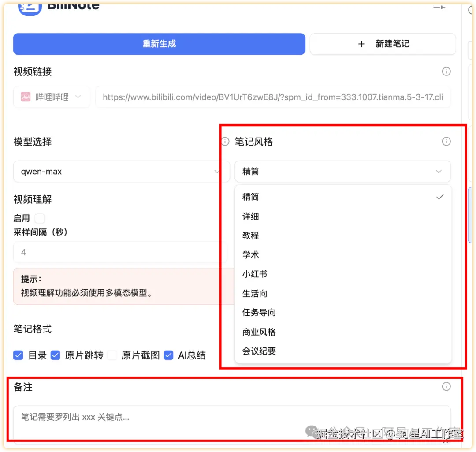
Task: Click the bilibili platform logo icon
Action: point(26,97)
